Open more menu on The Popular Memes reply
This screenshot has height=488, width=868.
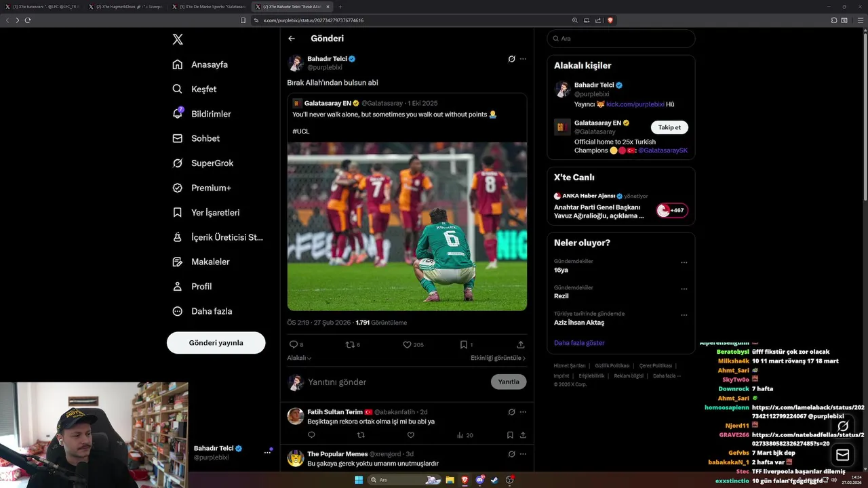(523, 453)
